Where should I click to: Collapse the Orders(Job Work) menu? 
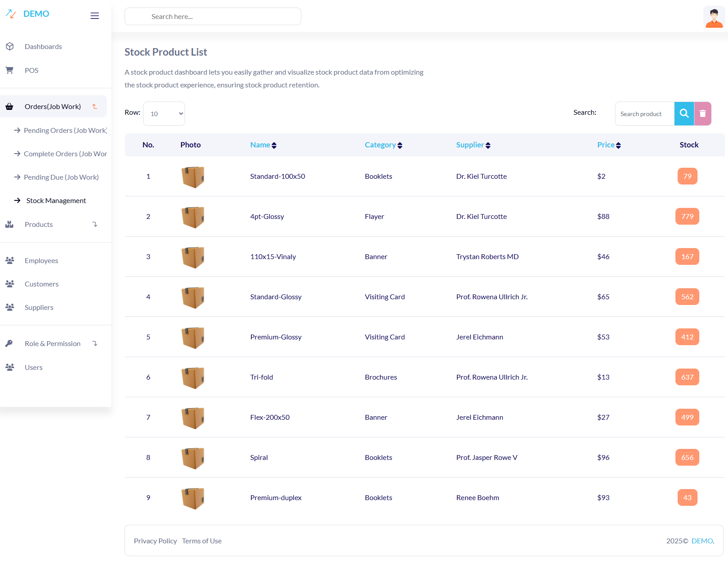point(95,106)
